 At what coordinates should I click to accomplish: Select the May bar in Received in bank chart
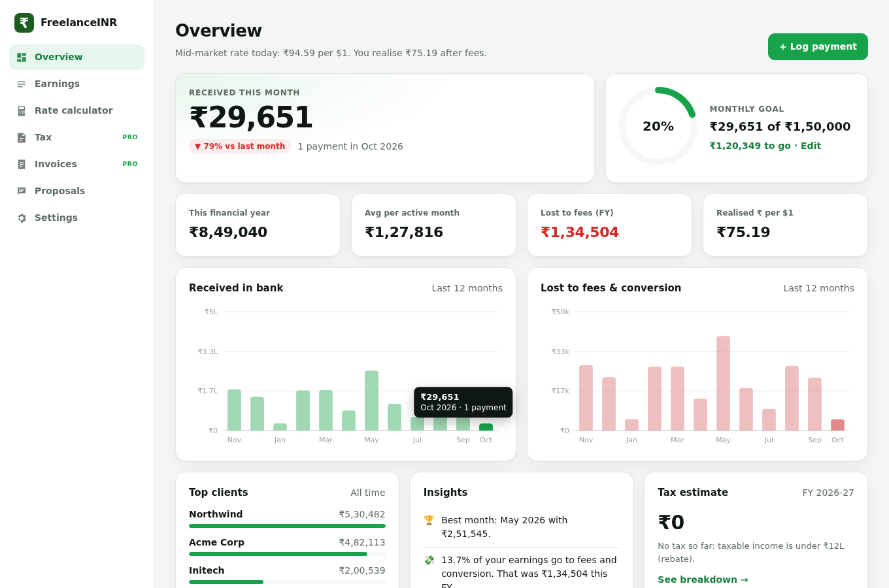point(371,400)
